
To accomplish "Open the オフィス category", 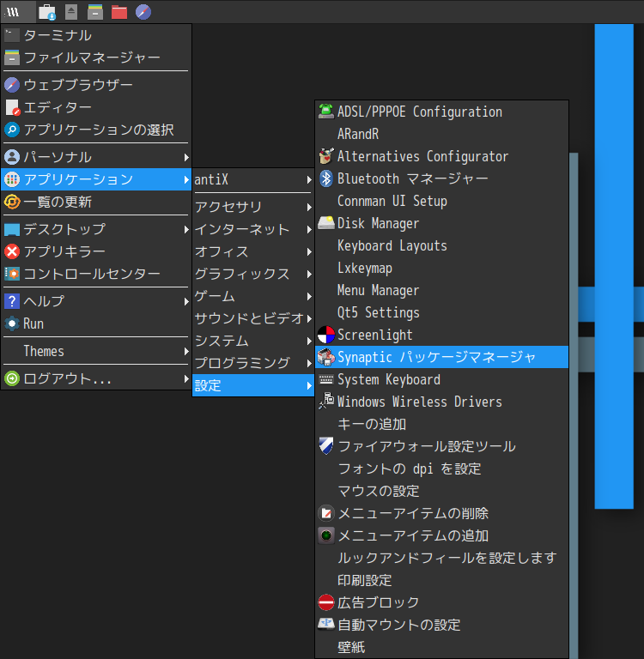I will point(252,251).
